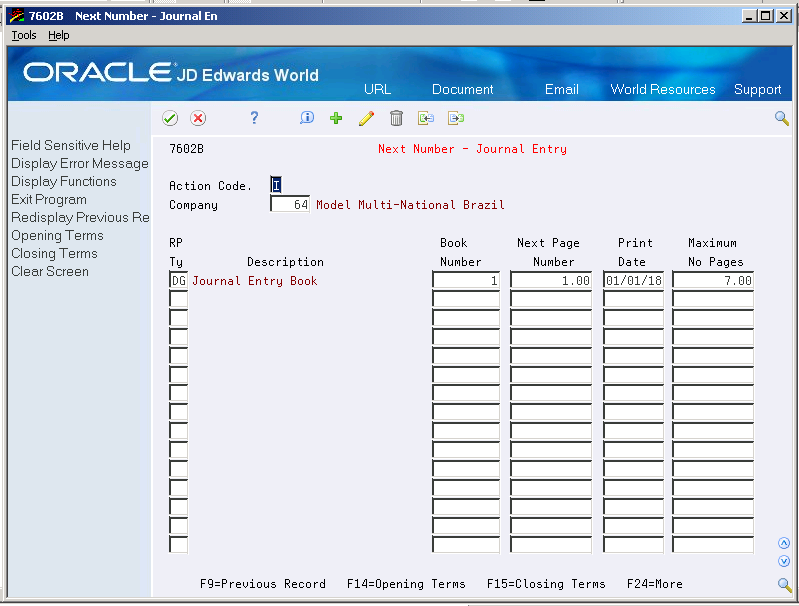Click the pencil Change icon

pyautogui.click(x=366, y=118)
